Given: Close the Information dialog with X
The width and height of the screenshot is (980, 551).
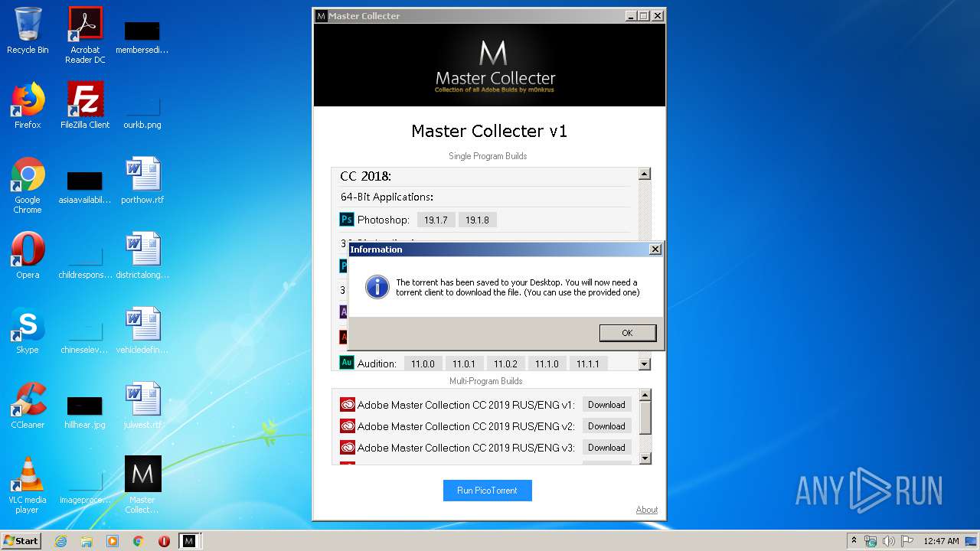Looking at the screenshot, I should click(655, 249).
